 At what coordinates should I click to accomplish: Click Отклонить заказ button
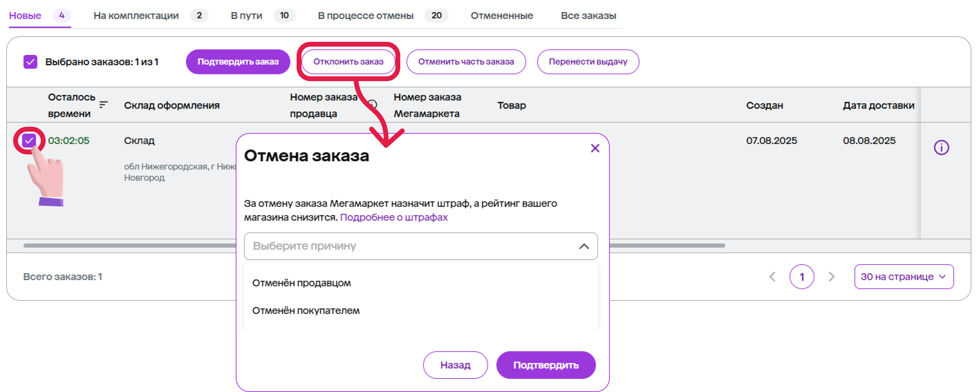[x=348, y=61]
